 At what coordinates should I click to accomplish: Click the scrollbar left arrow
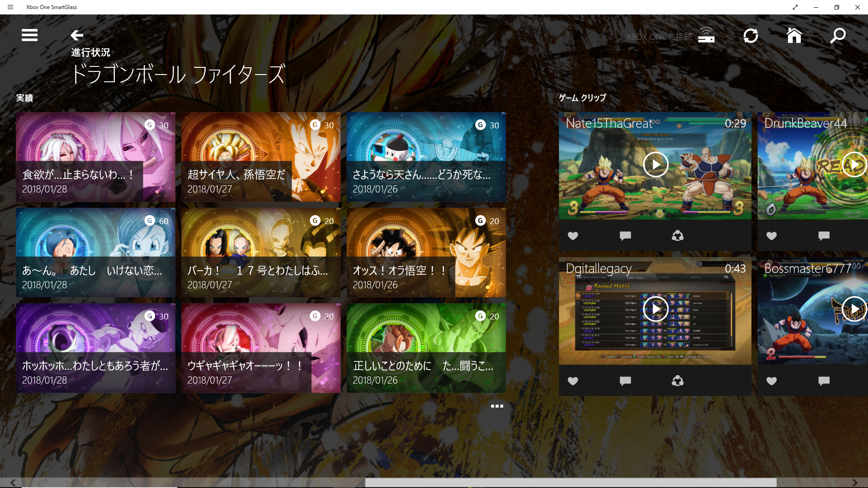point(13,483)
